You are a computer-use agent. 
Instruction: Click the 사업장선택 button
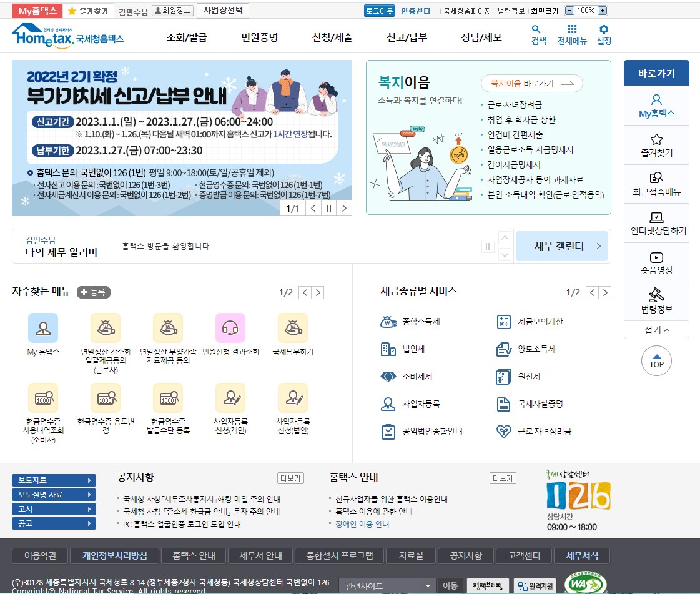tap(223, 10)
